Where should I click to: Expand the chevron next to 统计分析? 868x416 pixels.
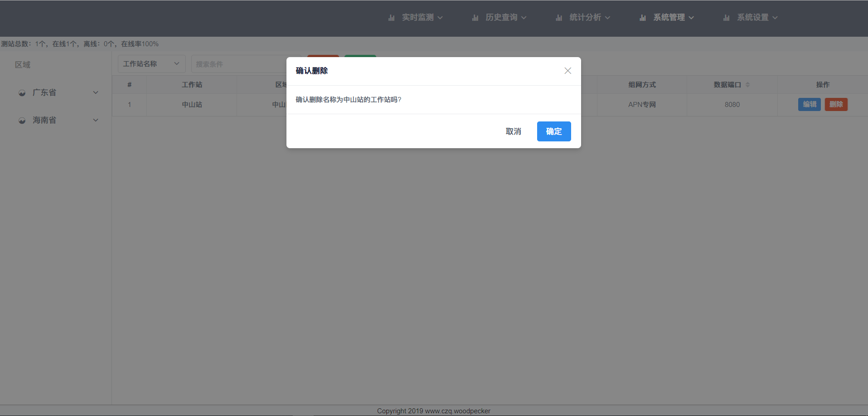607,18
